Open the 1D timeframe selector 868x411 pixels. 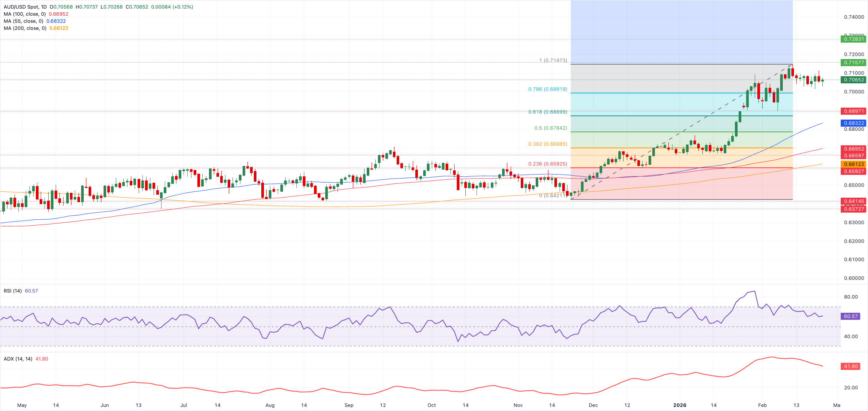click(44, 6)
